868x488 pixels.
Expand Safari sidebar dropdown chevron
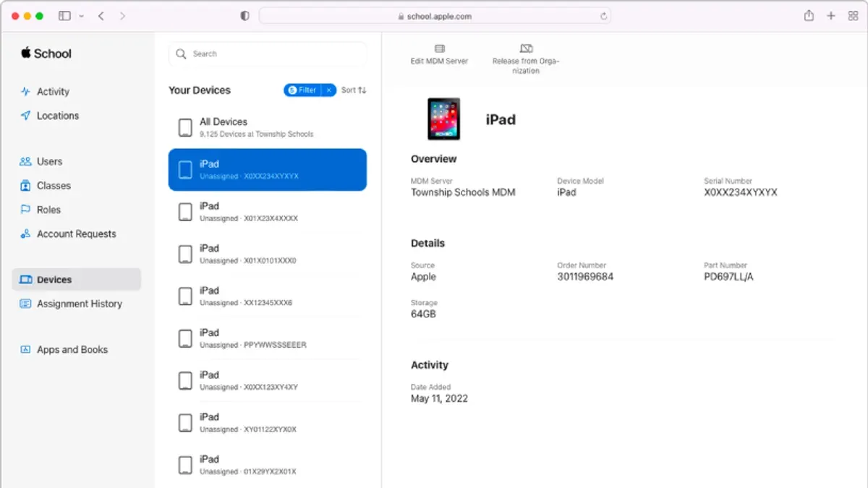(81, 16)
